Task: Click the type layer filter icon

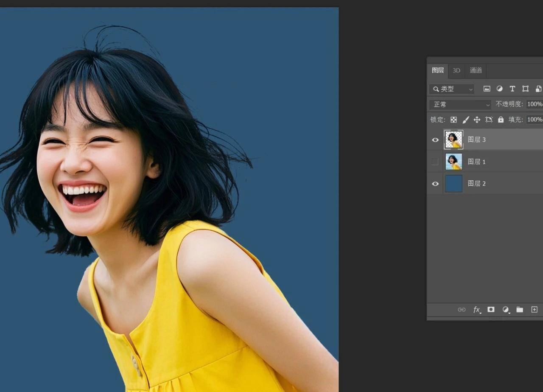Action: coord(512,89)
